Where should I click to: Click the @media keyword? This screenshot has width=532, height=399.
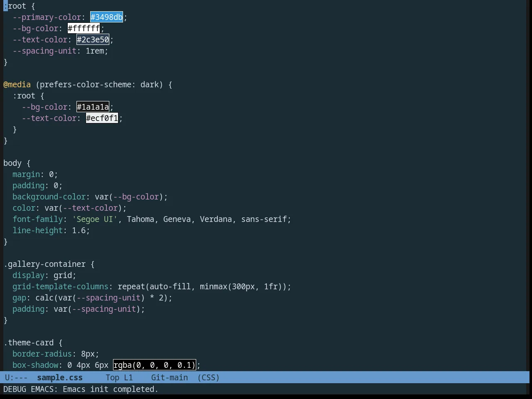click(x=17, y=84)
